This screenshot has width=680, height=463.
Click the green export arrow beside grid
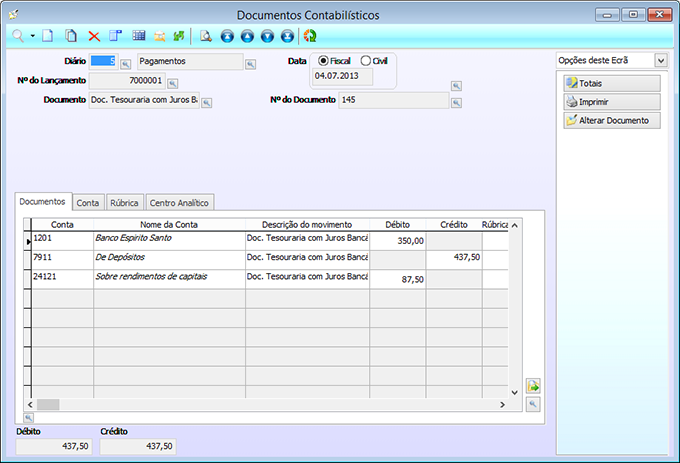click(x=533, y=386)
